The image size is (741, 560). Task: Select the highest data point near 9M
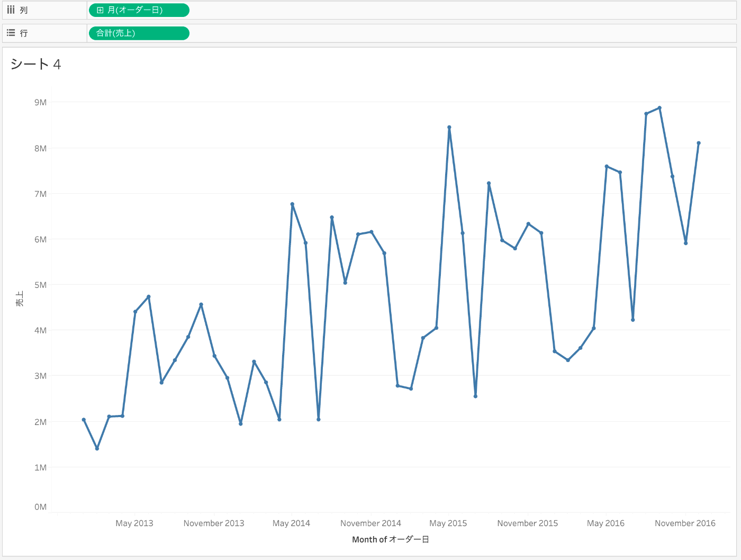(x=659, y=108)
